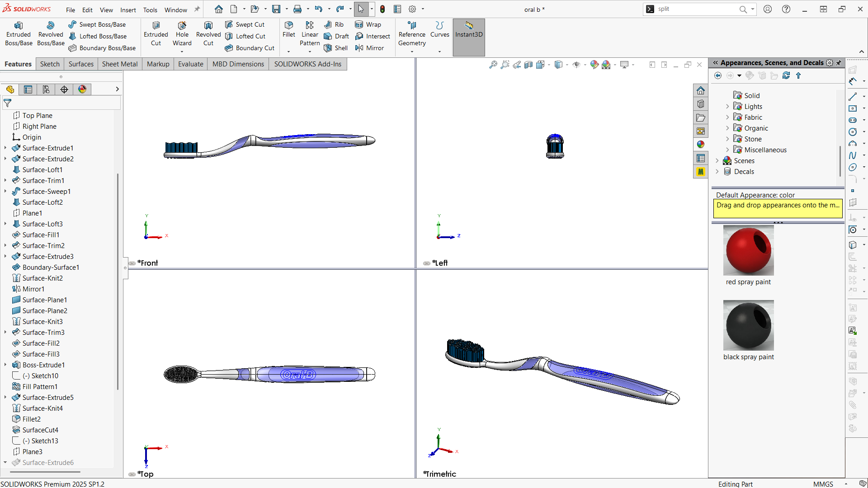868x488 pixels.
Task: Open the Home icon in quick toolbar
Action: (219, 9)
